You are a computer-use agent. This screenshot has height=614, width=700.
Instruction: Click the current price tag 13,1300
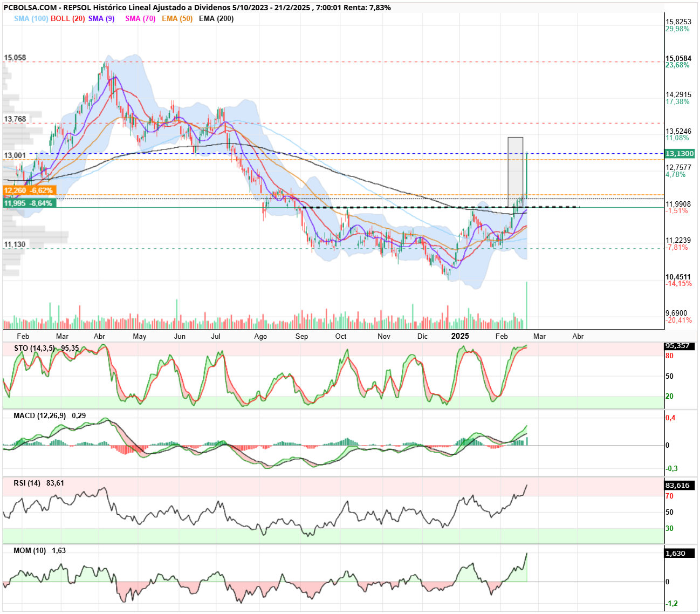pyautogui.click(x=680, y=154)
